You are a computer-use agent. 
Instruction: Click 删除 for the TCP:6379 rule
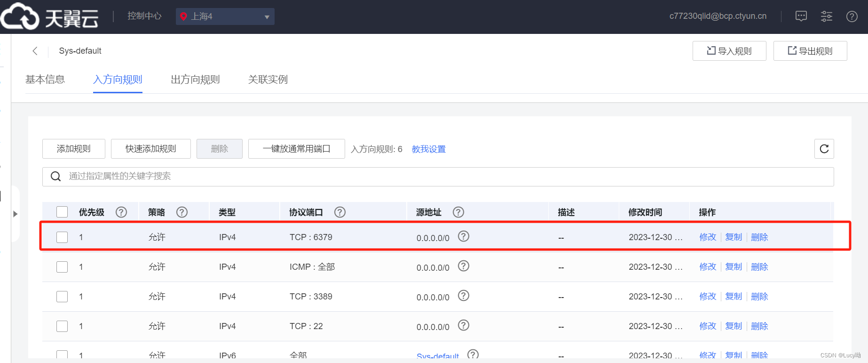[x=759, y=237]
